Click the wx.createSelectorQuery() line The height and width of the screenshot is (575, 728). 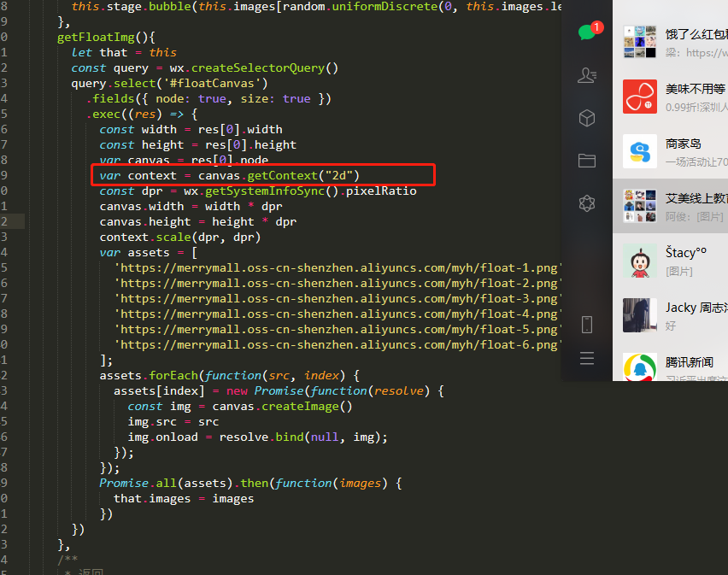[x=205, y=67]
